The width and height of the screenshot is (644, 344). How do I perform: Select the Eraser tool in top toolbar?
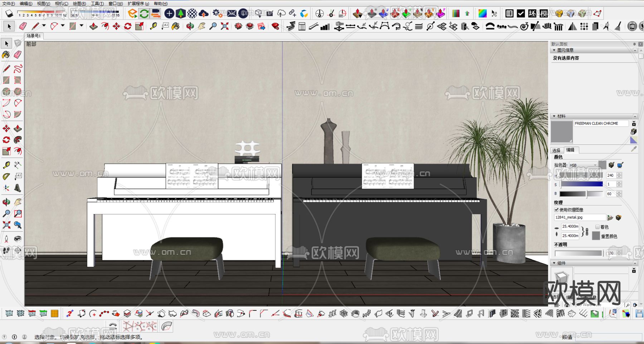pos(23,26)
